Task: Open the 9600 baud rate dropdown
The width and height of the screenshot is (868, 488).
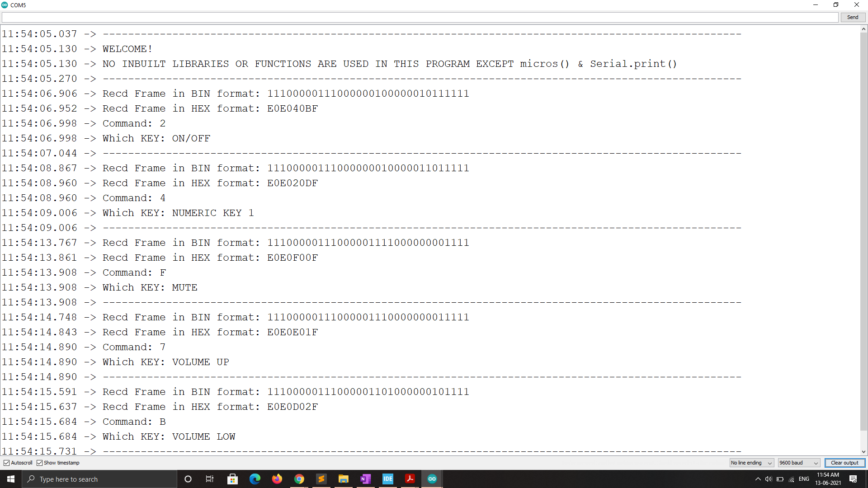Action: [x=799, y=463]
